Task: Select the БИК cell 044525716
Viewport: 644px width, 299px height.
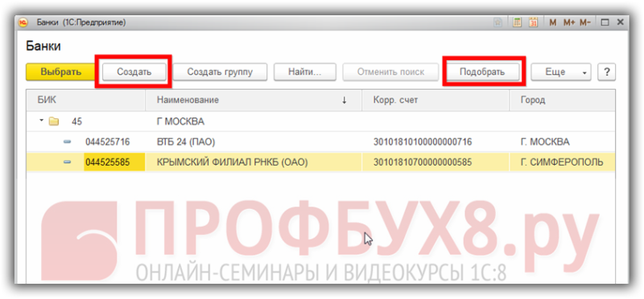Action: [x=108, y=142]
